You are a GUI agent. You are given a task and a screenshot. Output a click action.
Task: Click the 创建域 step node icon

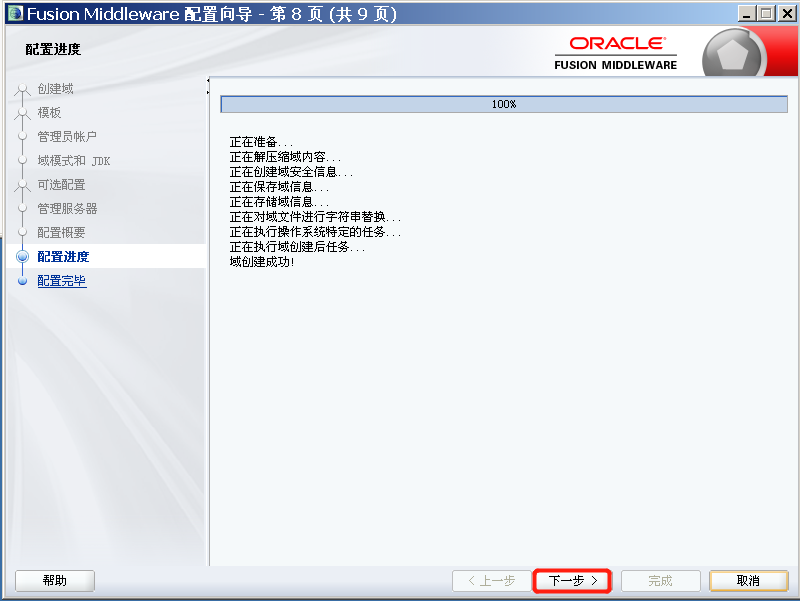tap(22, 90)
